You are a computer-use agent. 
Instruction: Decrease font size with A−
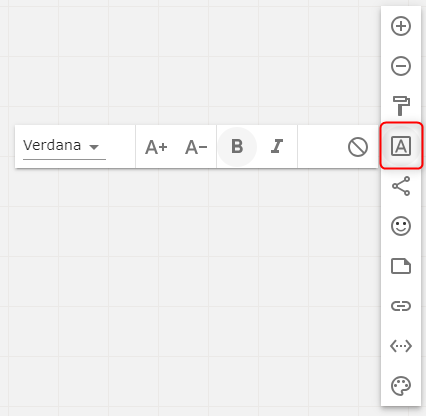(x=196, y=147)
